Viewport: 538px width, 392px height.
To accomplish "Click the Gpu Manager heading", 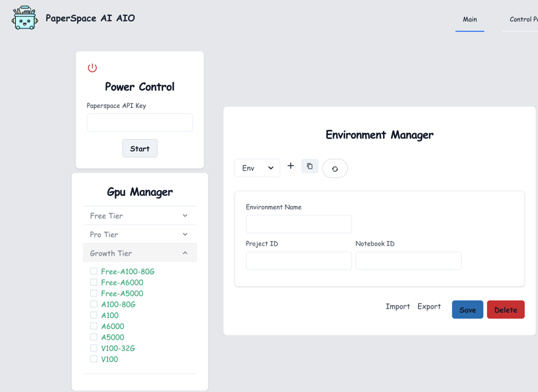I will coord(140,192).
